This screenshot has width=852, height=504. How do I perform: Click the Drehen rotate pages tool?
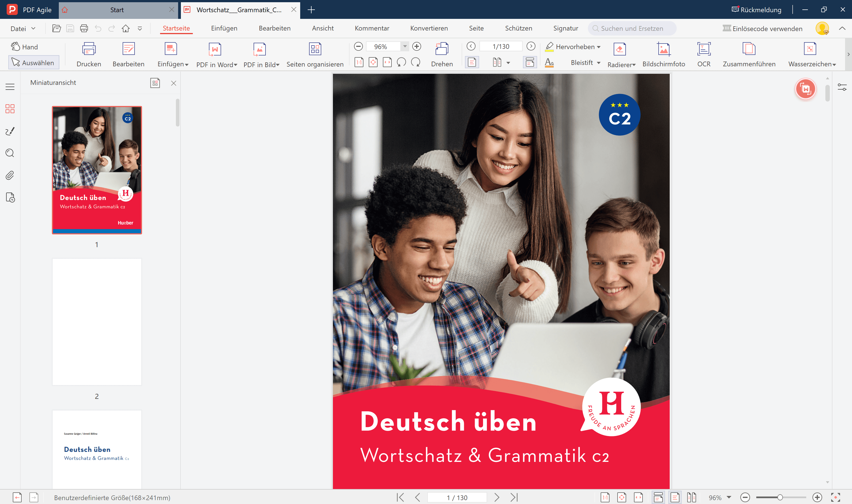click(442, 54)
